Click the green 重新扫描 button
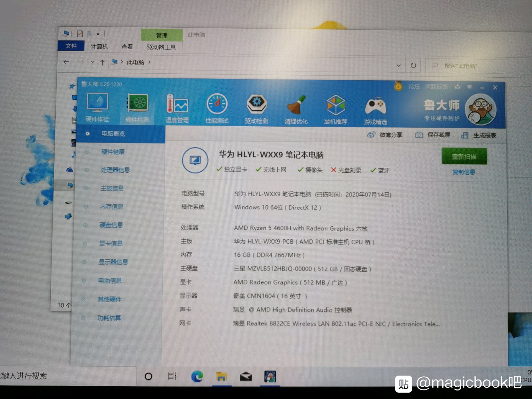The image size is (532, 399). pos(464,156)
